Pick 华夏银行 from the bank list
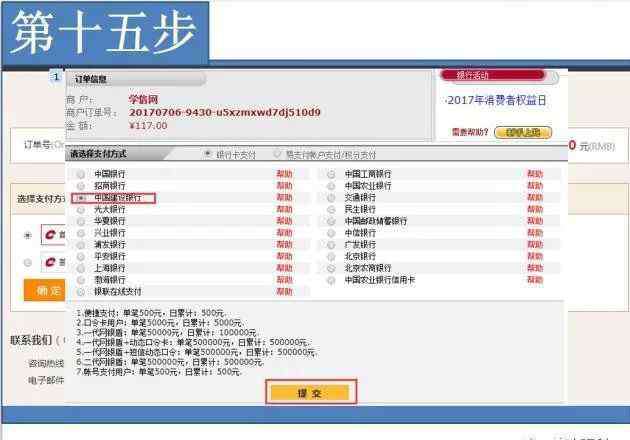 tap(81, 221)
